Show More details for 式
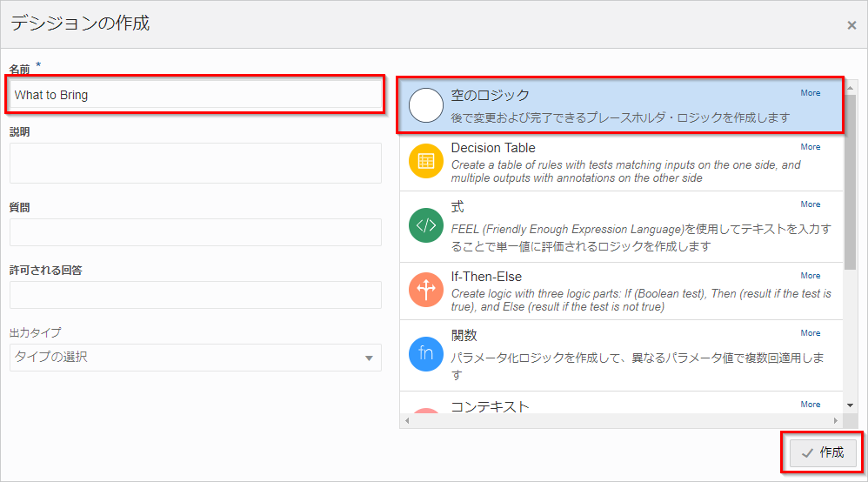 810,204
